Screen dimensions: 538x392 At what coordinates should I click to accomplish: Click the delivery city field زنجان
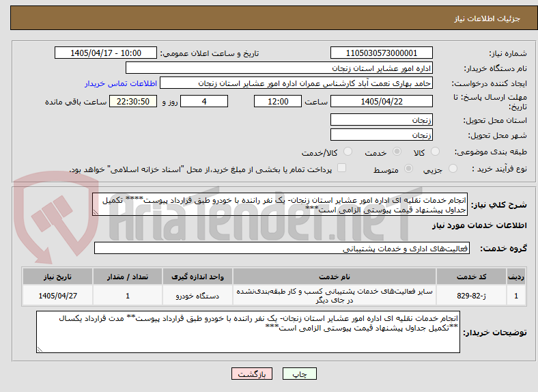click(x=381, y=135)
